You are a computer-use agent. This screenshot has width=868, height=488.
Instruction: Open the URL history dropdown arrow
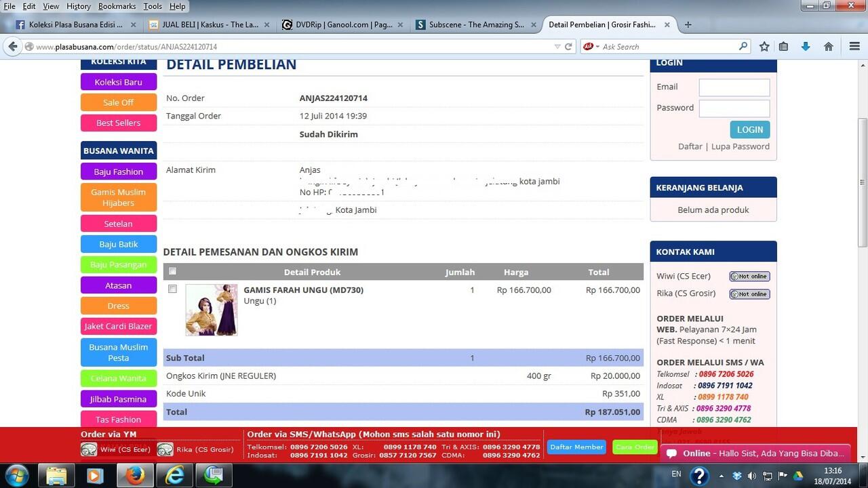point(557,47)
